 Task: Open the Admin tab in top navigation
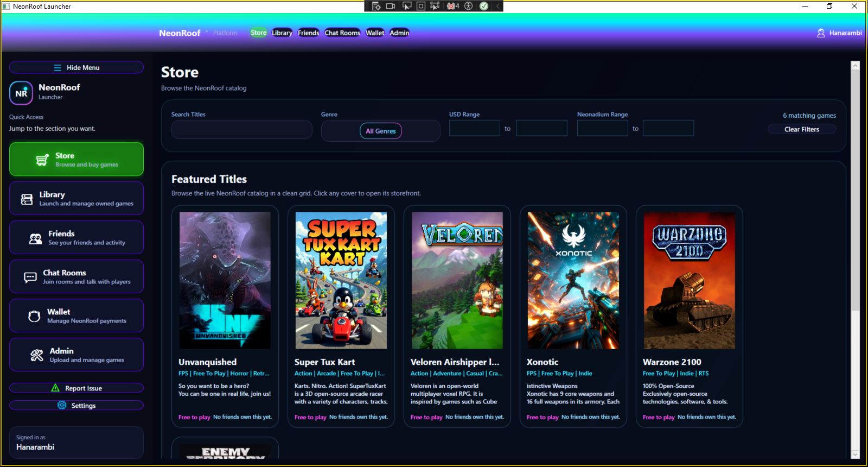(x=399, y=33)
